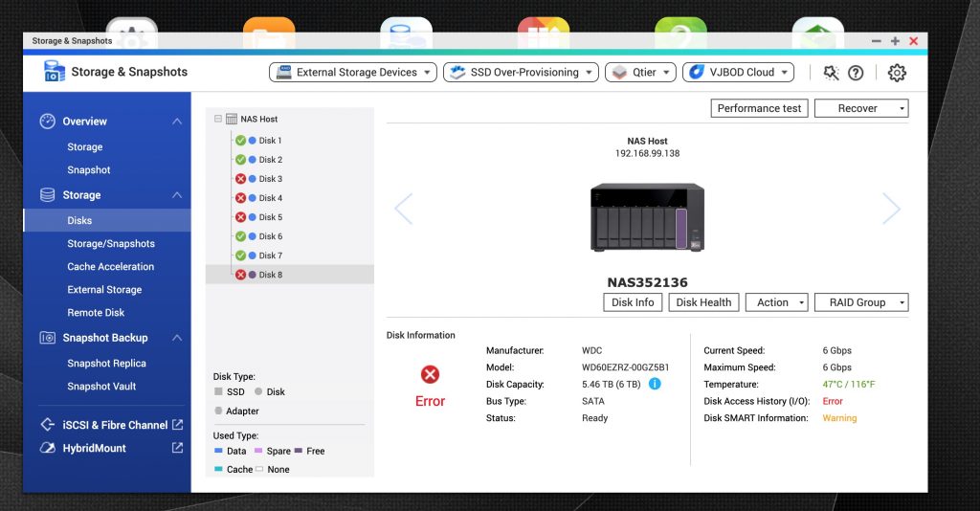
Task: Click the blue Data legend swatch
Action: coord(218,451)
